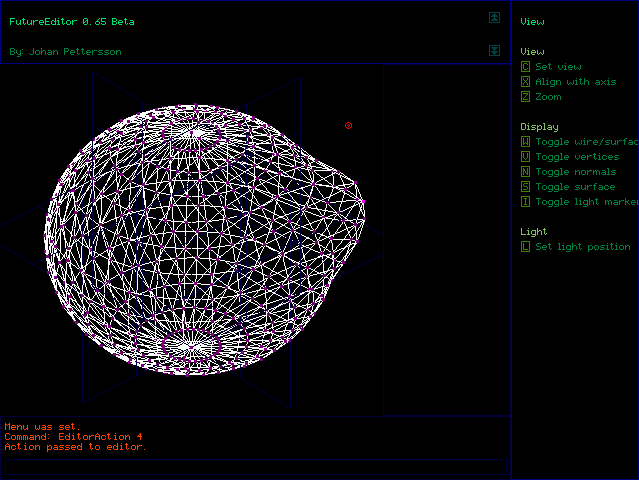Toggle surface rendering

coord(575,187)
